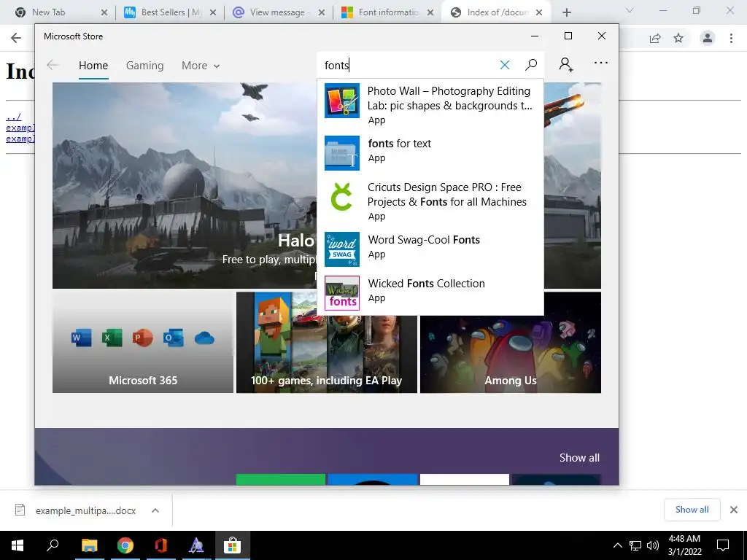Viewport: 747px width, 560px height.
Task: Expand the More dropdown in Store
Action: click(201, 66)
